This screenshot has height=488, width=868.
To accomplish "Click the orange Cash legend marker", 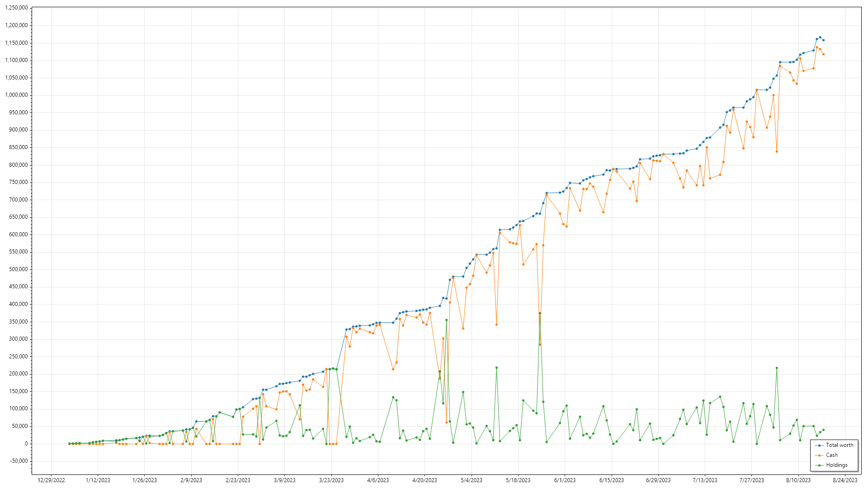I will [x=819, y=455].
